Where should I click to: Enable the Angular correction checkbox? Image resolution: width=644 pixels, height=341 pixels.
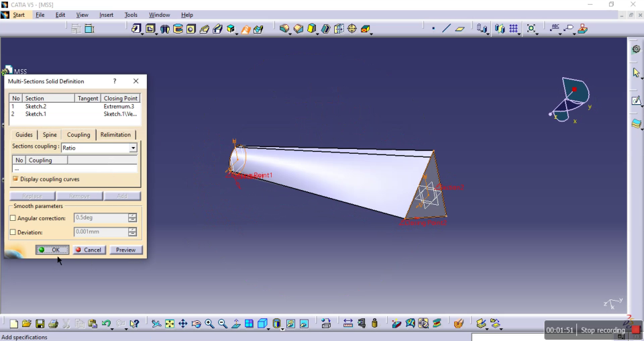(x=13, y=218)
